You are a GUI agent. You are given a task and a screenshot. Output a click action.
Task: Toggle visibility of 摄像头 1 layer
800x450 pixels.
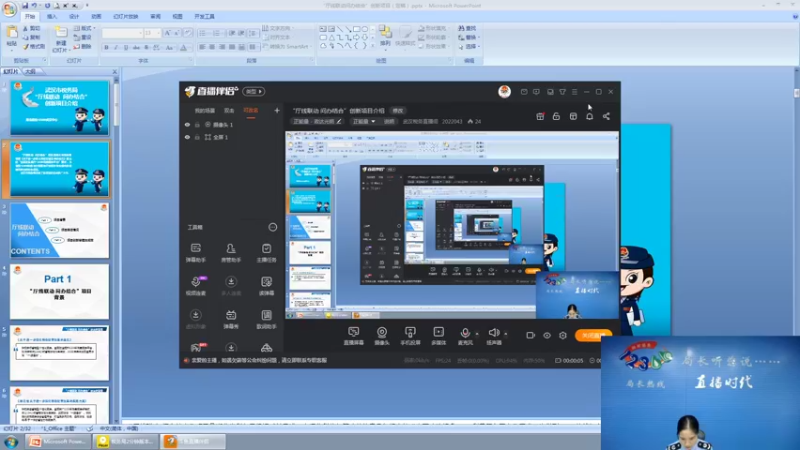187,124
